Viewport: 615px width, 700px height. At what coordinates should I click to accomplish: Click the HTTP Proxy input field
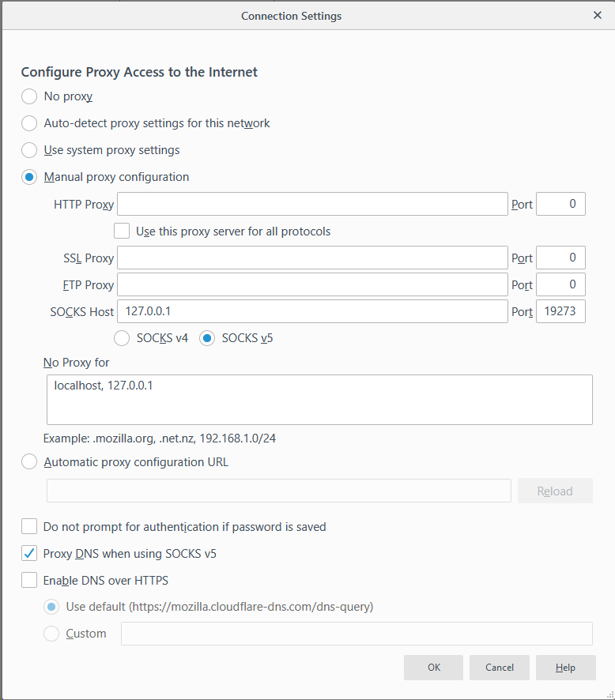pos(311,204)
